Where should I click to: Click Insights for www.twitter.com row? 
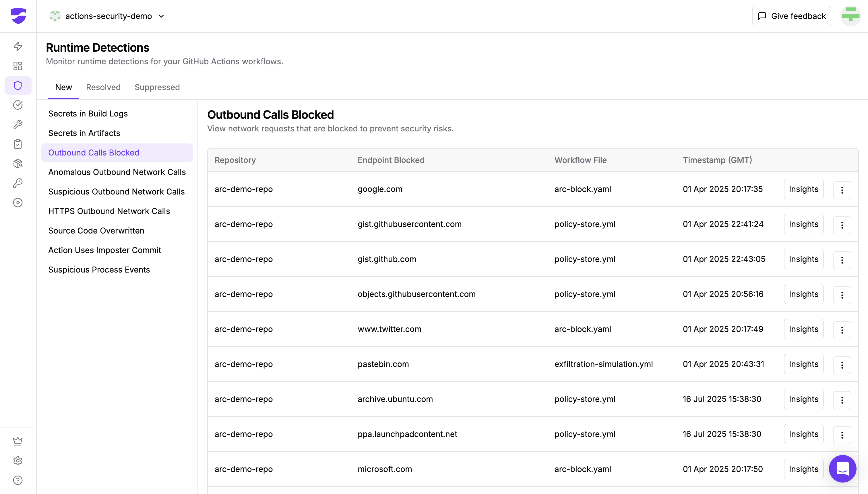click(x=803, y=329)
